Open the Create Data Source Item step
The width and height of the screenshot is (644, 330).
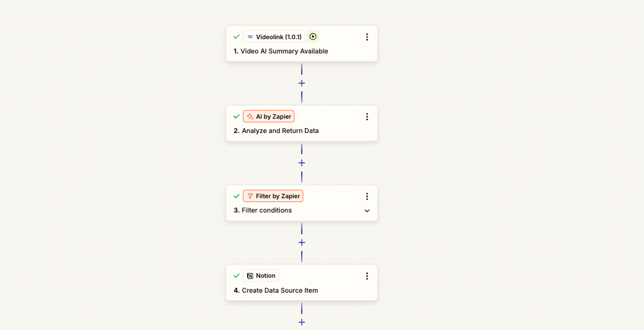[x=280, y=290]
